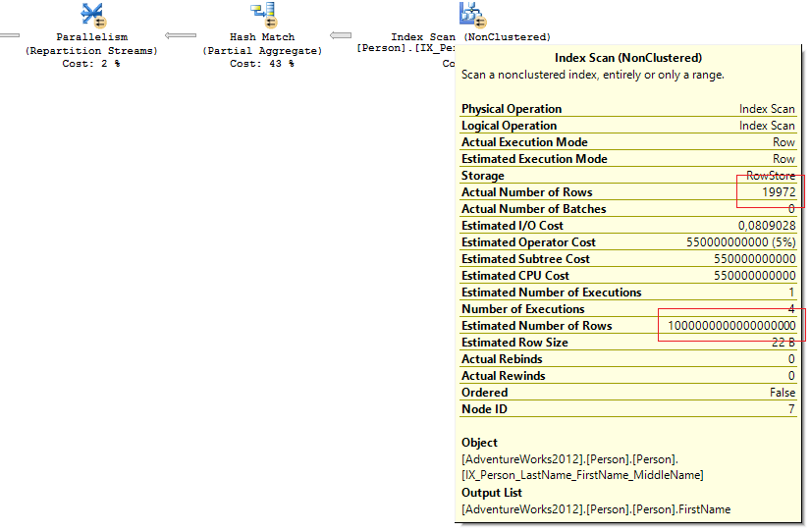The height and width of the screenshot is (532, 810).
Task: Click the 'Scan a nonclustered index' description
Action: click(x=592, y=75)
